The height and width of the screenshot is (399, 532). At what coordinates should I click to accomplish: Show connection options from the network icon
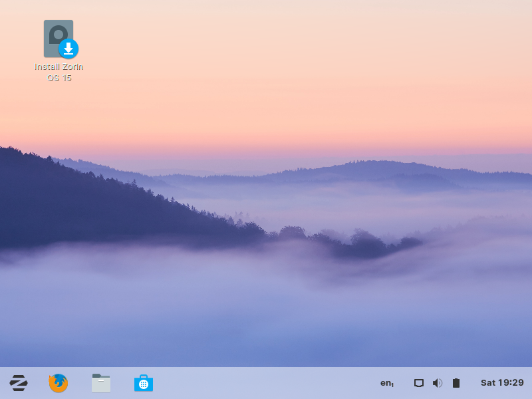click(419, 383)
